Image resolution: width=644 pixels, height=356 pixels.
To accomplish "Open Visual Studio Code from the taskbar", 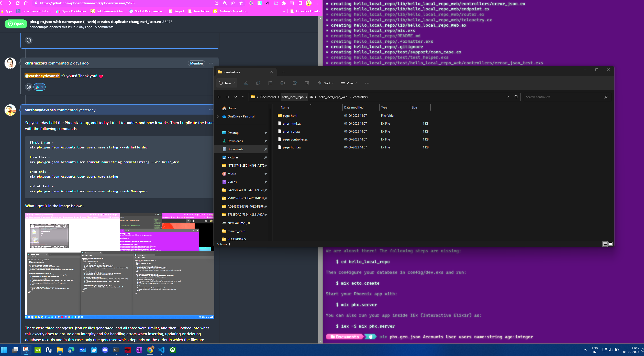I will tap(161, 350).
